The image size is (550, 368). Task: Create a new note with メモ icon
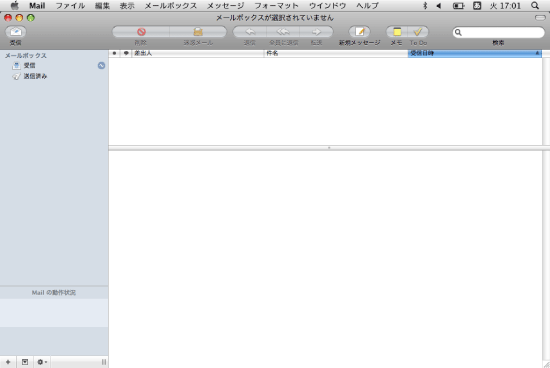pyautogui.click(x=397, y=32)
